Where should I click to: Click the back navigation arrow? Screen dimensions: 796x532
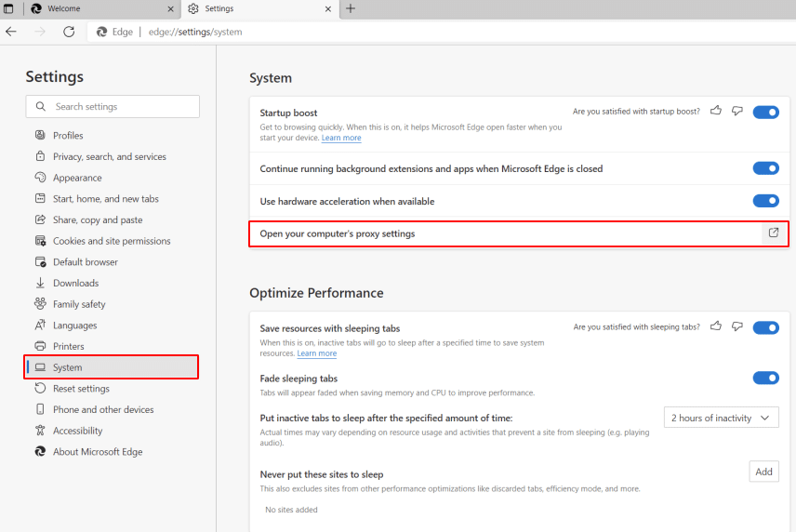coord(11,32)
